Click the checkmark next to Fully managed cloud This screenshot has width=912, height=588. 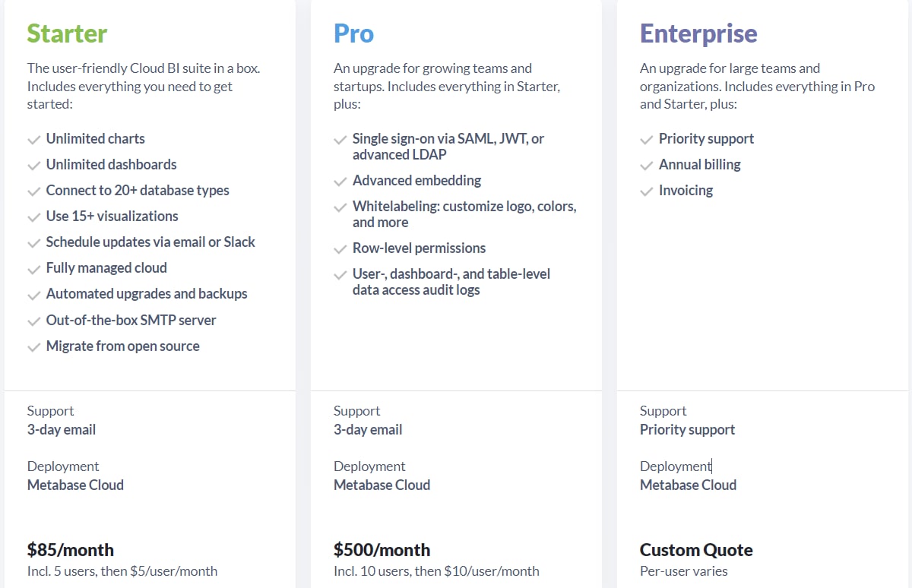[x=33, y=269]
